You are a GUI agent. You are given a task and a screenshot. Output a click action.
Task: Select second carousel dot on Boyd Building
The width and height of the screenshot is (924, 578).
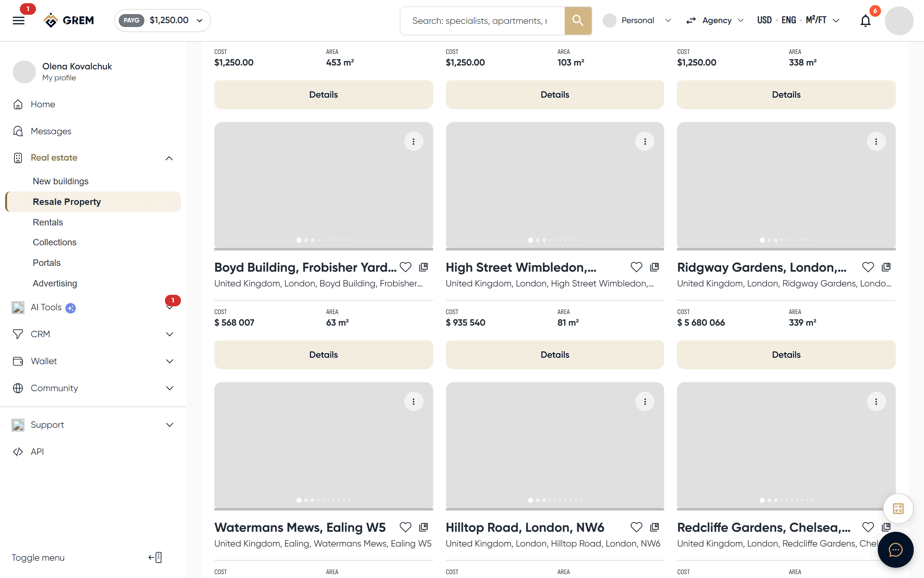pyautogui.click(x=306, y=240)
